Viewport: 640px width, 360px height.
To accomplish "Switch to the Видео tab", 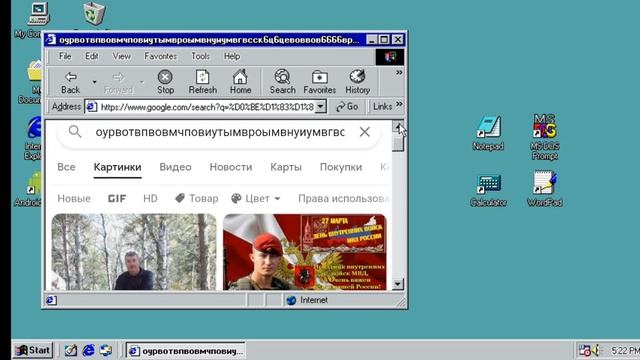I will coord(175,167).
